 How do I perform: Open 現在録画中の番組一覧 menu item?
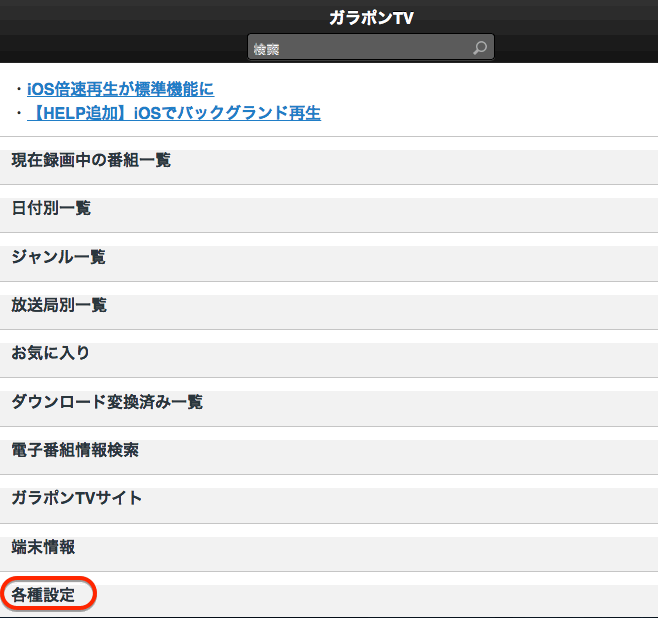(91, 160)
